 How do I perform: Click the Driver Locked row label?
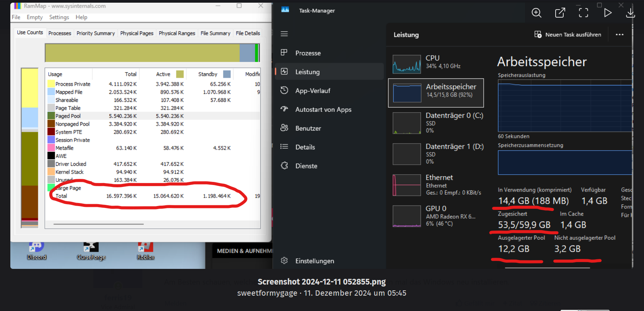71,164
